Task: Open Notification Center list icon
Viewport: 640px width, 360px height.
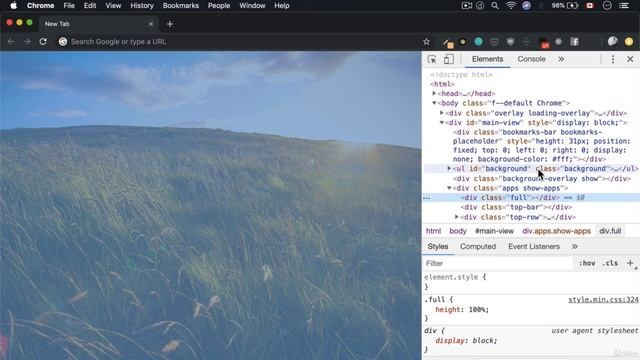Action: (x=624, y=6)
